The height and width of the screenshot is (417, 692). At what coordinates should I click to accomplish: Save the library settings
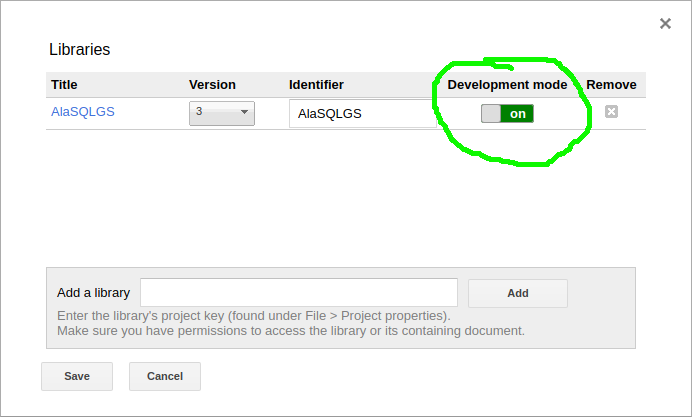[77, 376]
